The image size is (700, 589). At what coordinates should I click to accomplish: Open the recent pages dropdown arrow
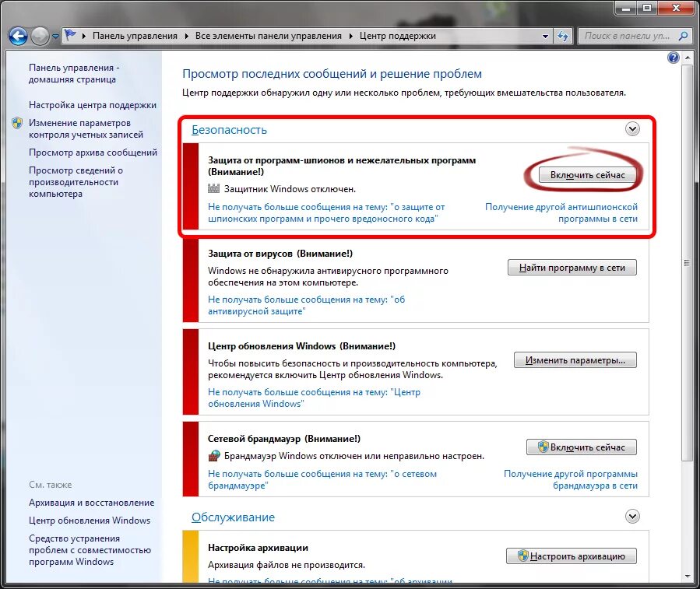(55, 37)
